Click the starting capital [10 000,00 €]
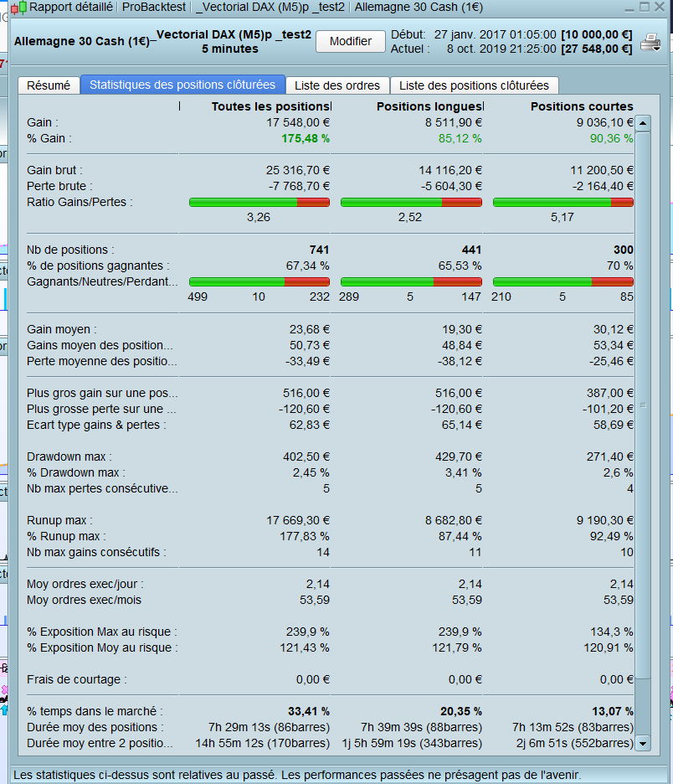This screenshot has width=673, height=784. [597, 35]
